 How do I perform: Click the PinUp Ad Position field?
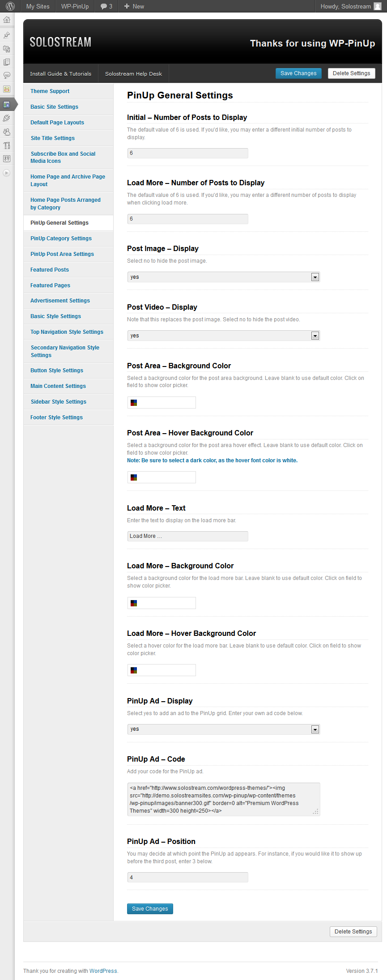pyautogui.click(x=188, y=878)
